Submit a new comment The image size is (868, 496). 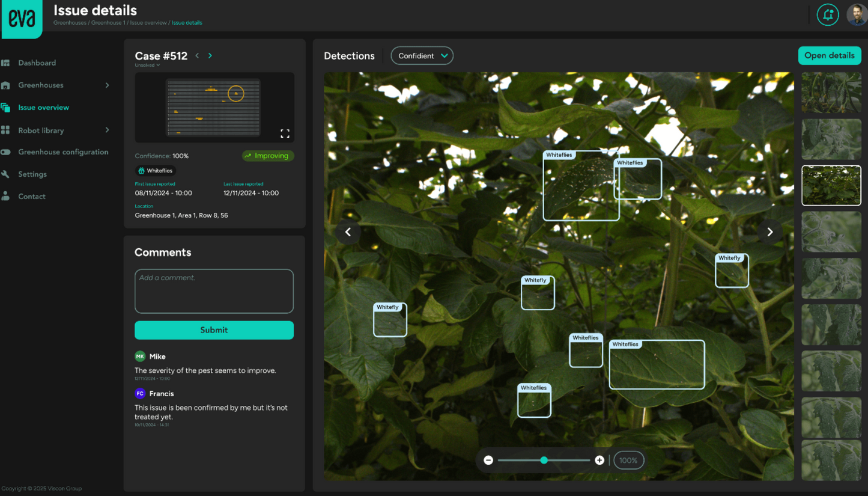(x=214, y=330)
